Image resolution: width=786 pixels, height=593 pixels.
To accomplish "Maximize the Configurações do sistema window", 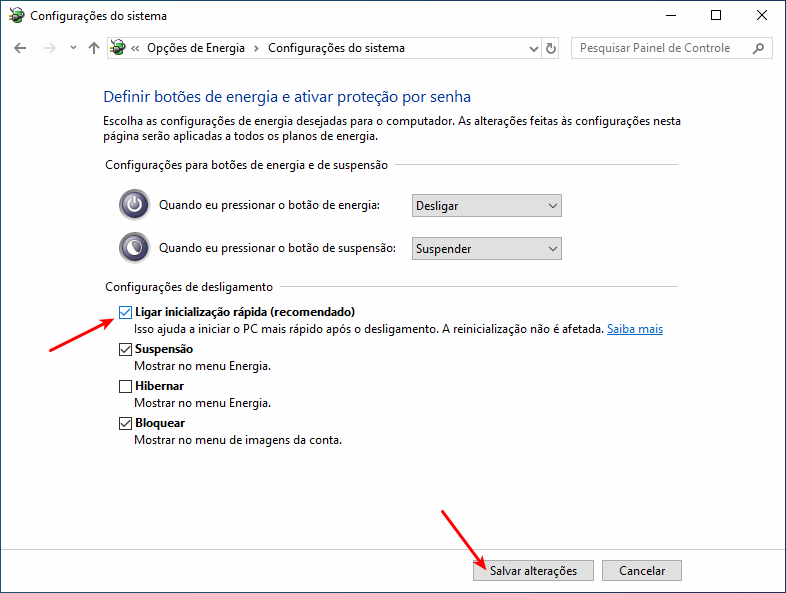I will [x=716, y=16].
